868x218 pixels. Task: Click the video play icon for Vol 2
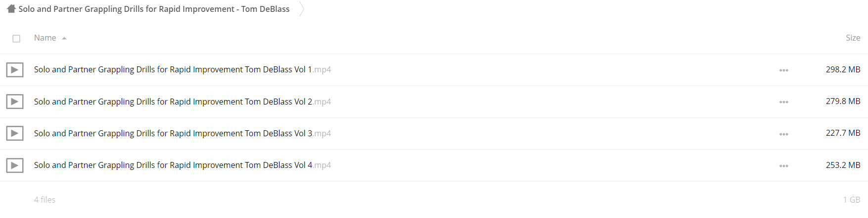[15, 102]
